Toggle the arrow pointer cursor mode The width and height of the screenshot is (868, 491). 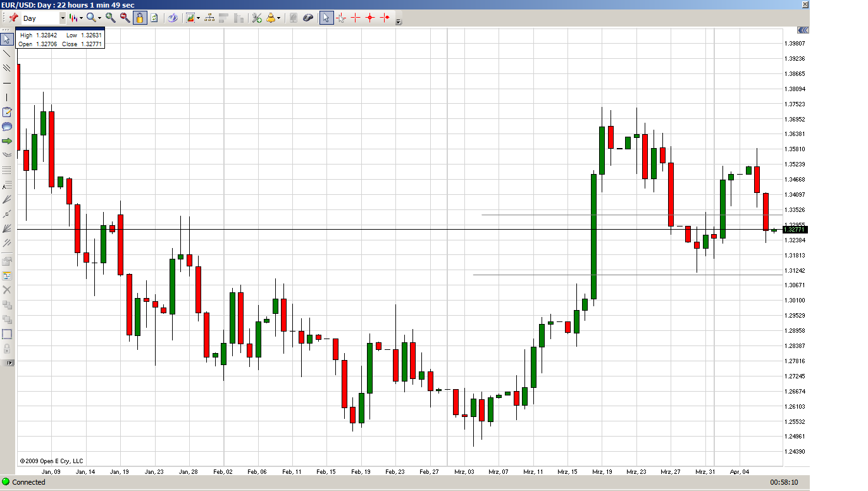pos(326,18)
